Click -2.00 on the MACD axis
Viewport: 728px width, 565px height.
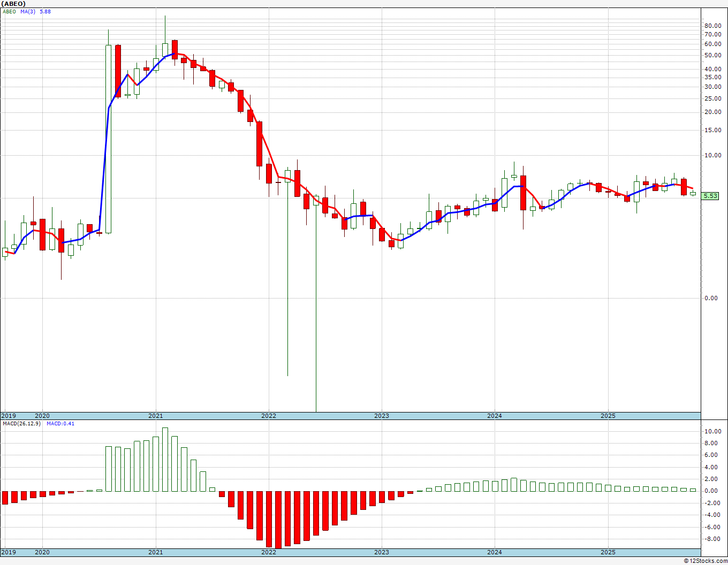pyautogui.click(x=711, y=503)
